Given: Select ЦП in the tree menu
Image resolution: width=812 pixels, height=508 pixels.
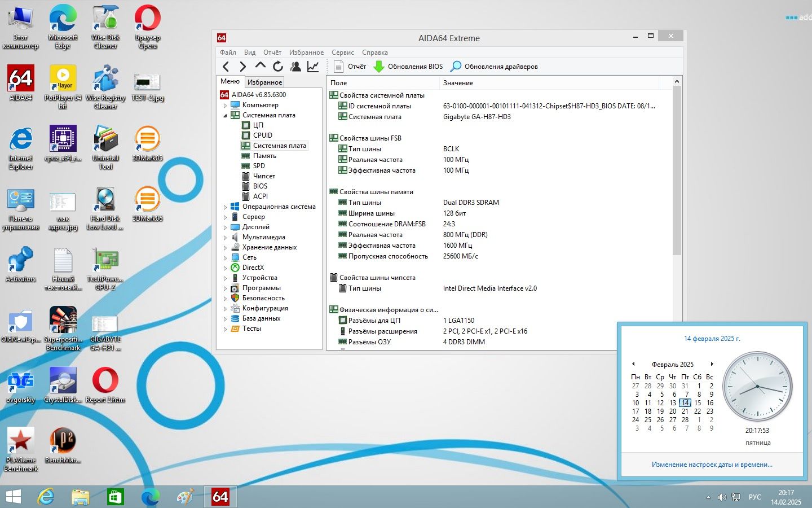Looking at the screenshot, I should pos(258,125).
